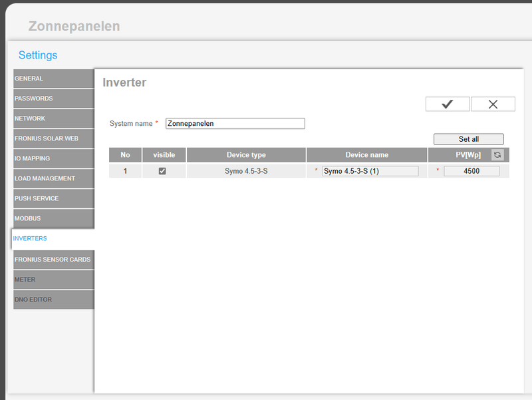Image resolution: width=532 pixels, height=400 pixels.
Task: Click the Zonnepanelen page title
Action: [74, 26]
